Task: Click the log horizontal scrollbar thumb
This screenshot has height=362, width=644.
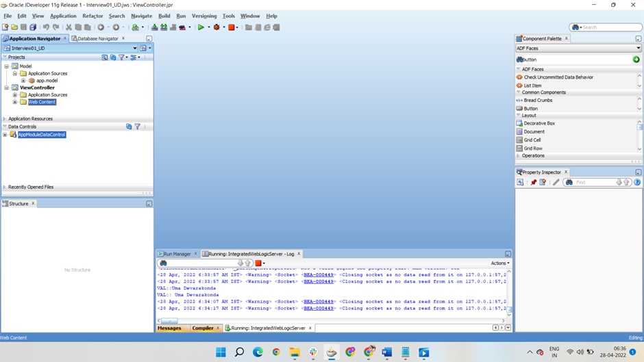Action: 169,320
